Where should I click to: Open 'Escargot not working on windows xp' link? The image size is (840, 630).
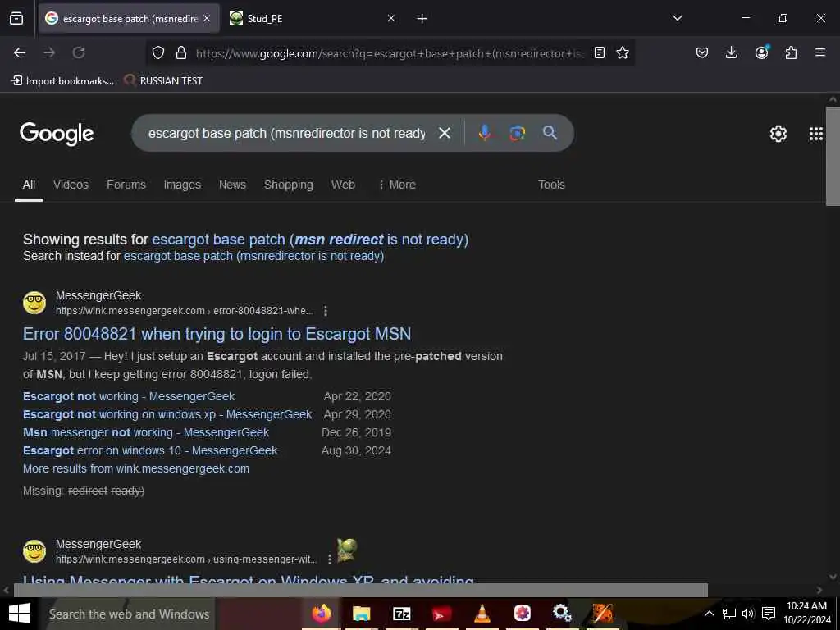coord(167,414)
